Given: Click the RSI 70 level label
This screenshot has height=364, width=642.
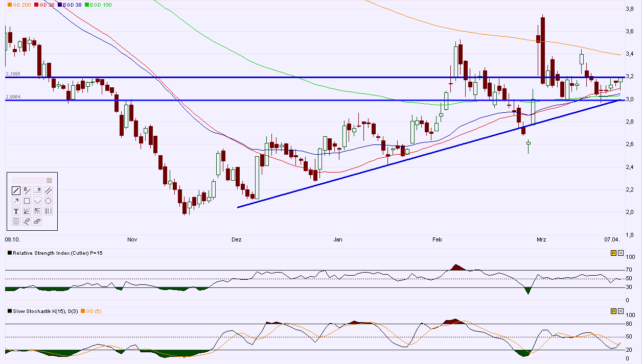Looking at the screenshot, I should (628, 270).
